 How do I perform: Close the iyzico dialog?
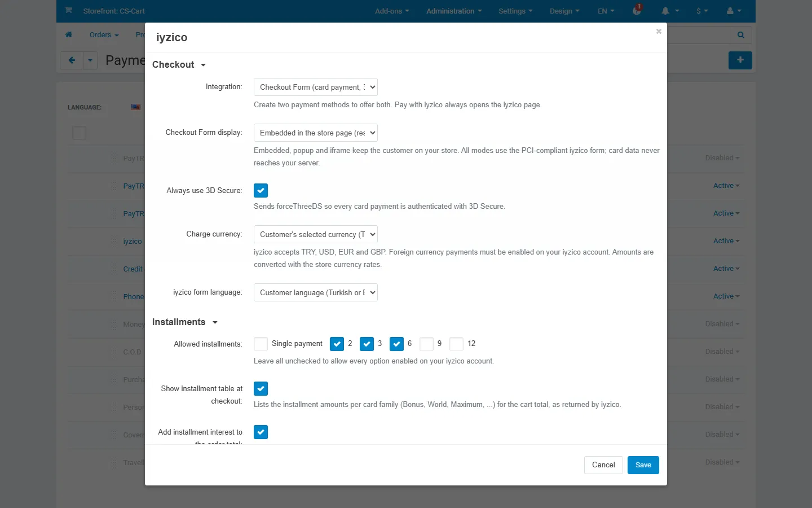coord(659,32)
